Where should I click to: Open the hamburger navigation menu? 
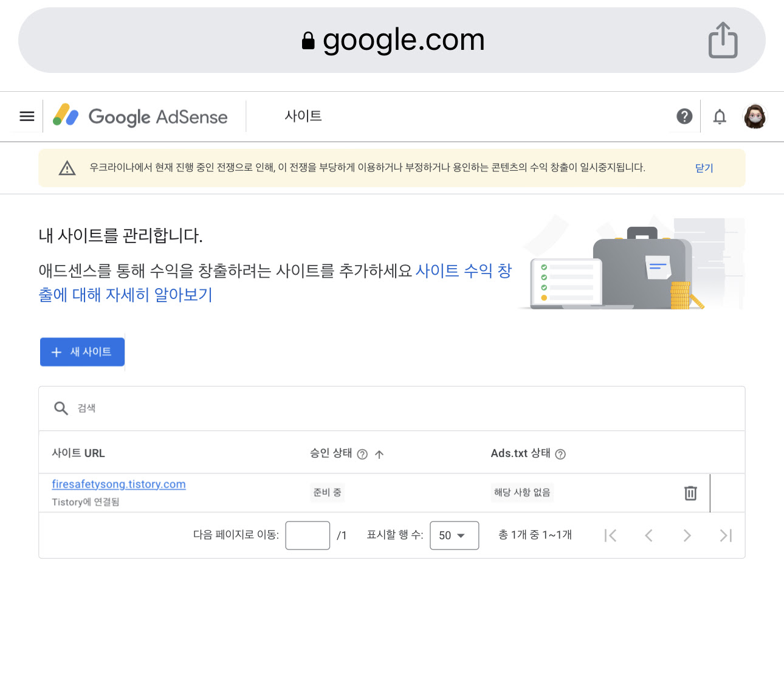tap(27, 116)
